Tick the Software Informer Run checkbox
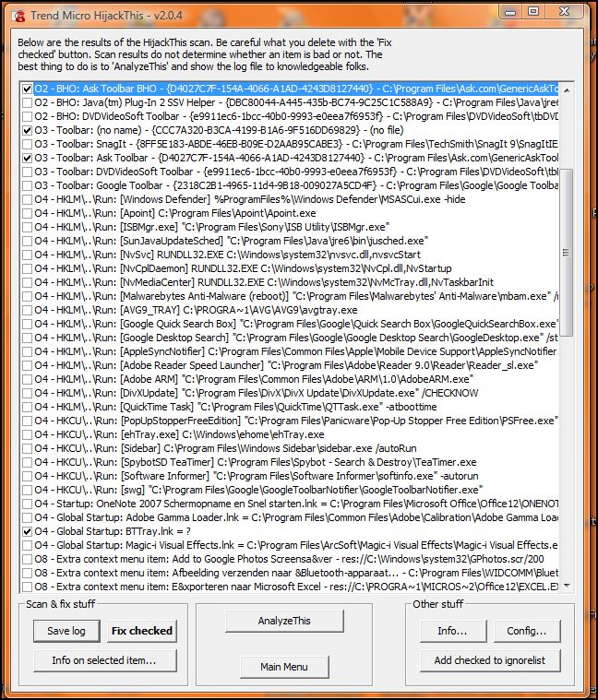The image size is (598, 700). (x=28, y=476)
